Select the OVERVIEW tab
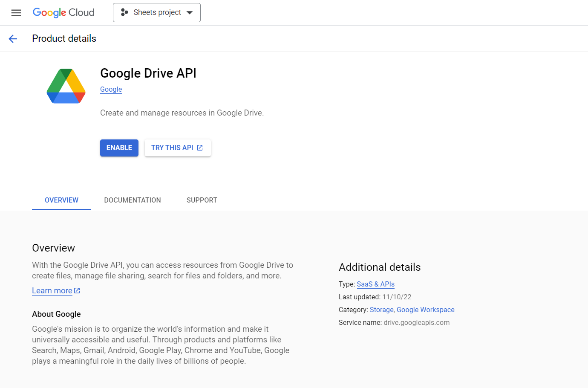Image resolution: width=588 pixels, height=388 pixels. click(x=61, y=200)
